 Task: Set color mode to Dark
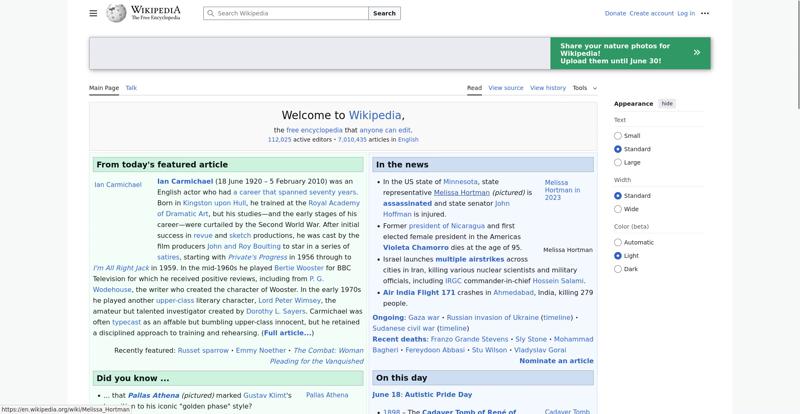pyautogui.click(x=618, y=269)
